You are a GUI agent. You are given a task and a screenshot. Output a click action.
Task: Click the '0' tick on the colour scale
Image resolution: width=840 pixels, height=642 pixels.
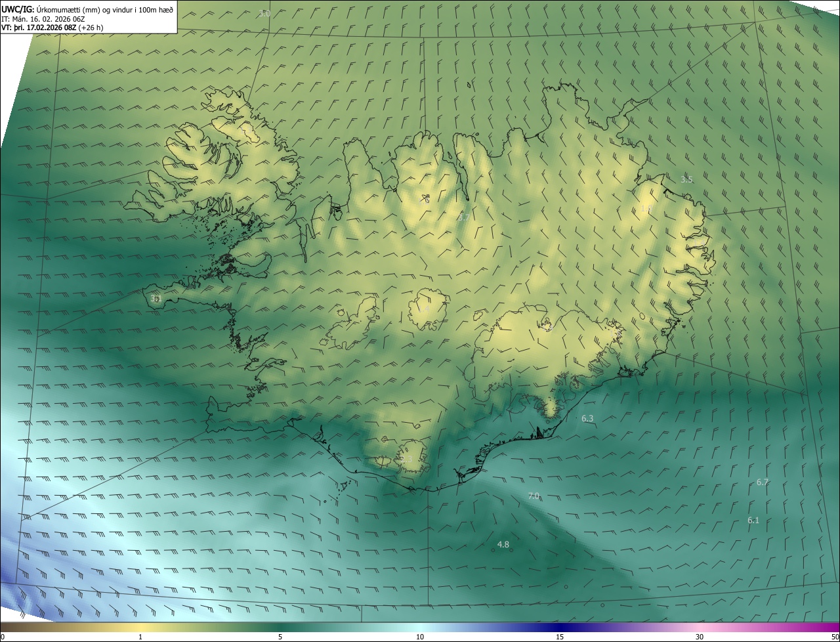(3, 637)
